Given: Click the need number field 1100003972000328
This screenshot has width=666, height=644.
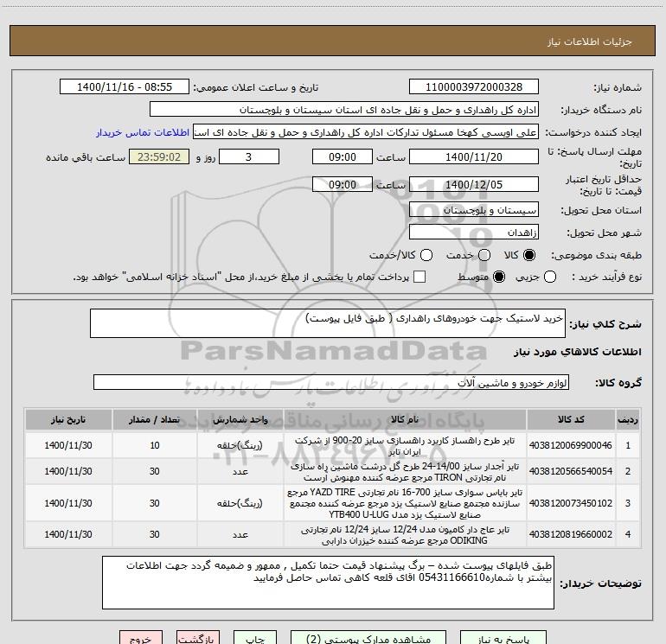Looking at the screenshot, I should click(474, 87).
